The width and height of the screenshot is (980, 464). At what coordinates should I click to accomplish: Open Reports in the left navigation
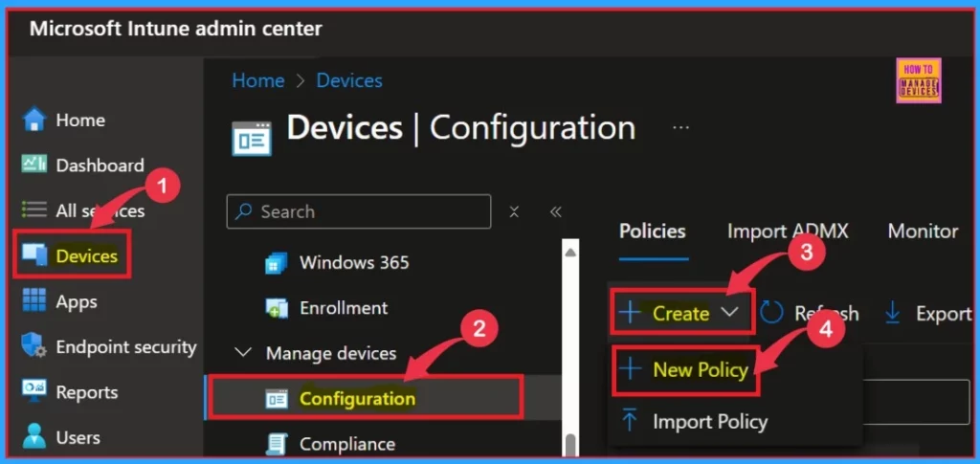[x=87, y=392]
